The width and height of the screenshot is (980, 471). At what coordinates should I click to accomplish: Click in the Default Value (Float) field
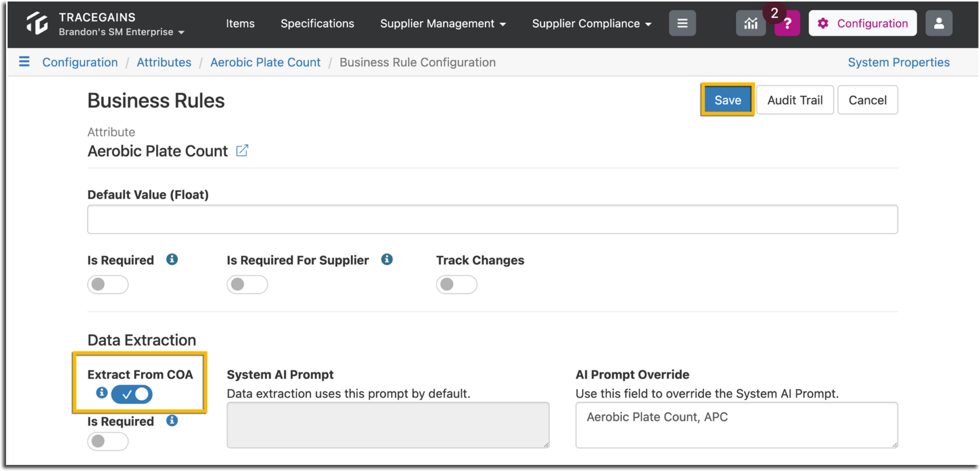pos(492,219)
